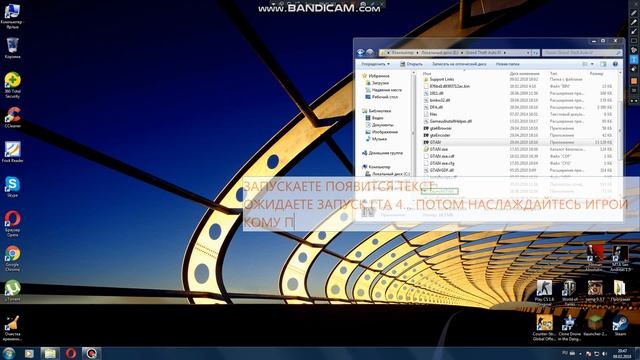Launch 360 Total Security from desktop
640x360 pixels.
[12, 85]
